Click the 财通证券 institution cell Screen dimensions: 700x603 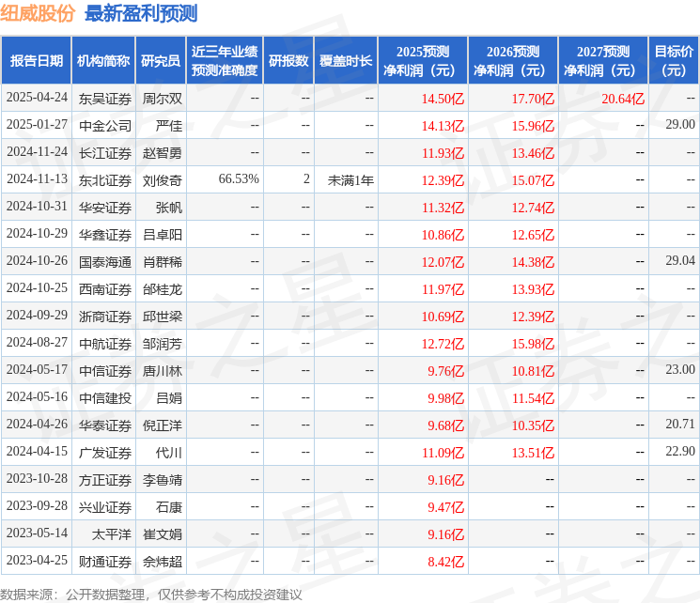click(105, 562)
